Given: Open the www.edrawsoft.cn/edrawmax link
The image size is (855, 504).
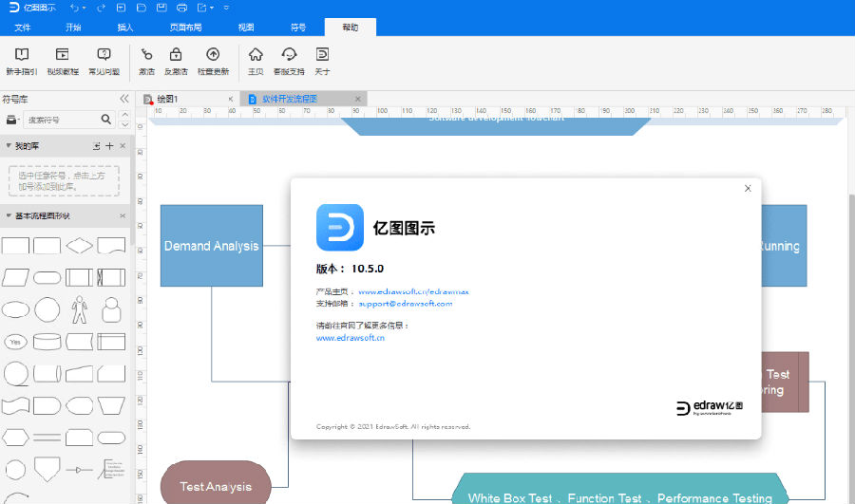Looking at the screenshot, I should (x=413, y=291).
